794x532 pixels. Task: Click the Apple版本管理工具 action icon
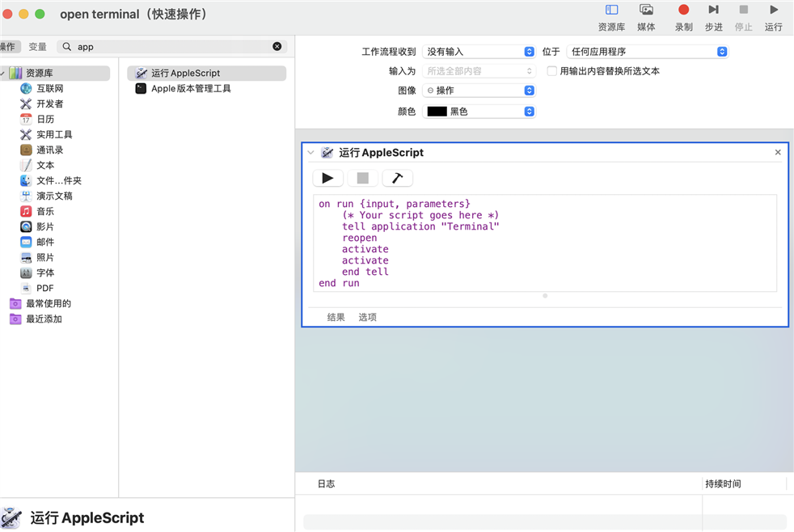[141, 89]
